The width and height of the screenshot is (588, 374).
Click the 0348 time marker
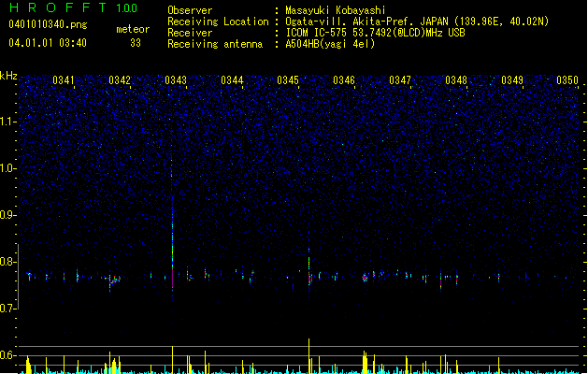click(456, 80)
